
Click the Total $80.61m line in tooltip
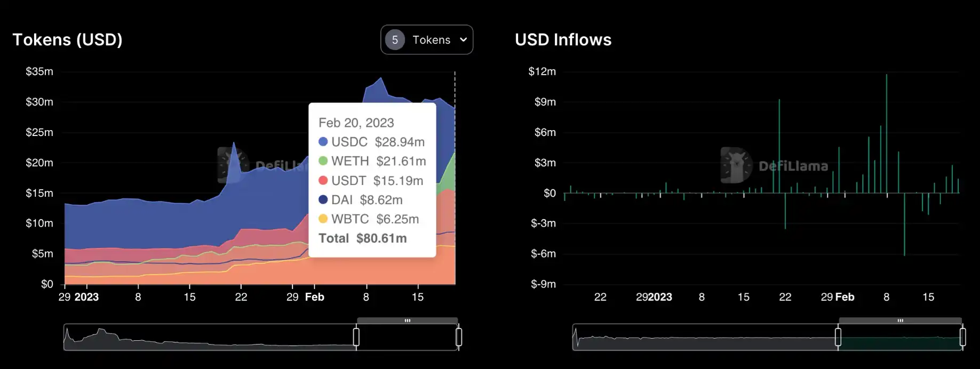[x=363, y=238]
